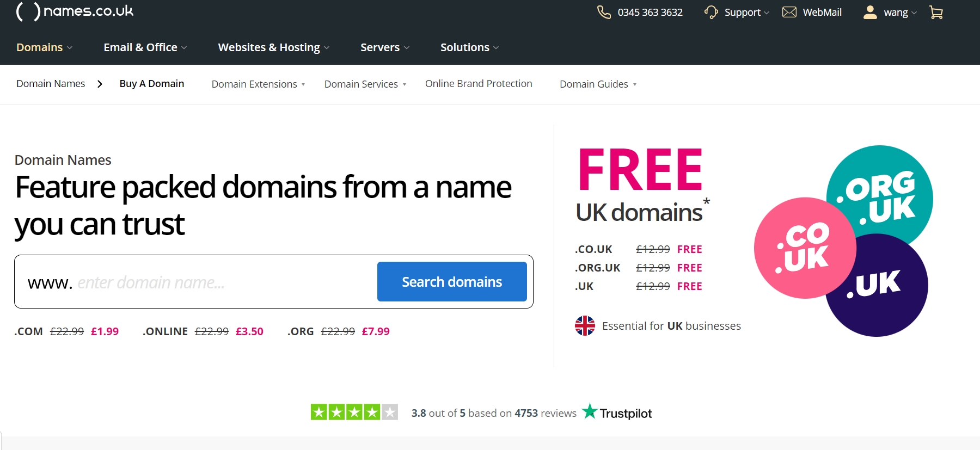Screen dimensions: 980x450
Task: Expand the Solutions menu
Action: [x=469, y=47]
